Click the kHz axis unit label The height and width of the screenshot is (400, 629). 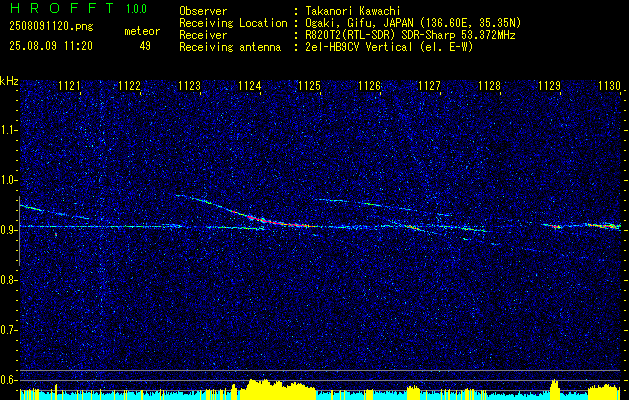(9, 81)
